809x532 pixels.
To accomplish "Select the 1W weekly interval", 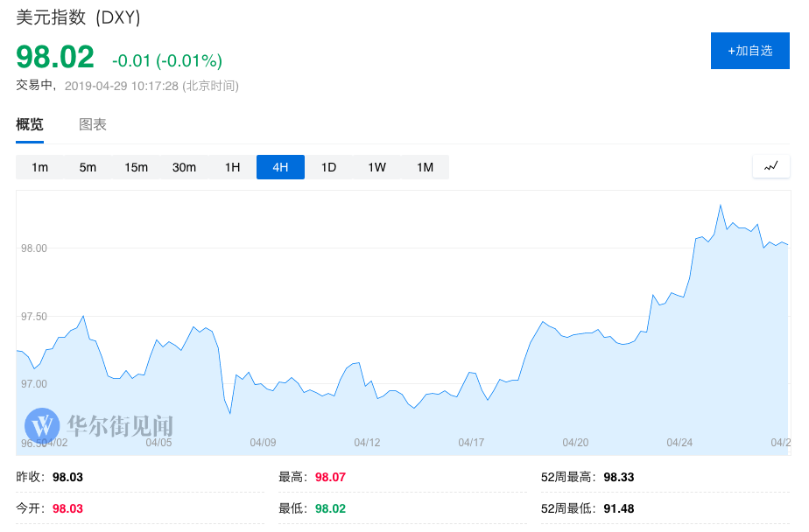I will click(x=376, y=167).
